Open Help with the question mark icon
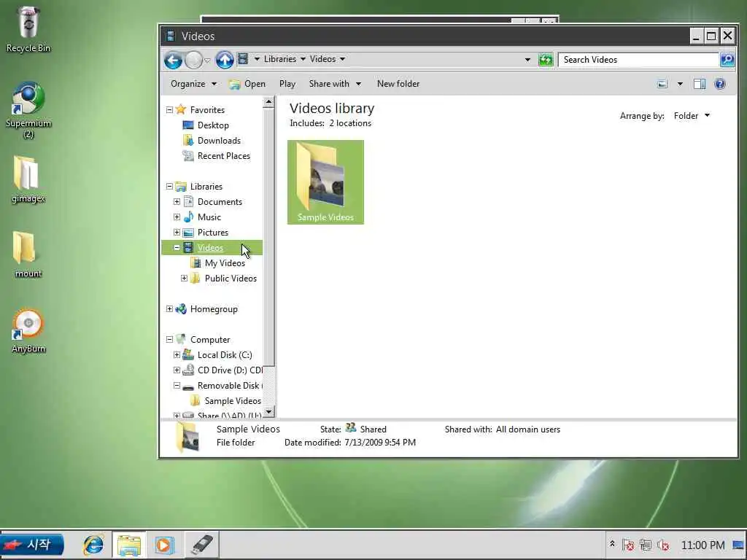 (x=720, y=84)
